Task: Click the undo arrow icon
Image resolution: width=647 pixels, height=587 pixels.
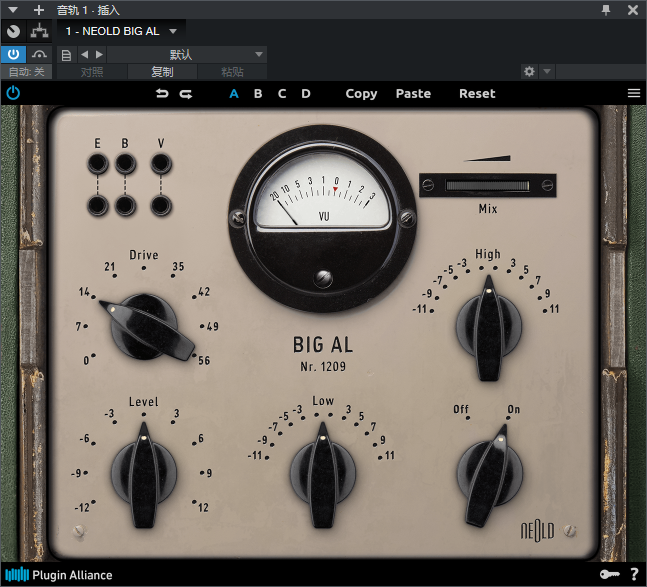Action: pos(162,94)
